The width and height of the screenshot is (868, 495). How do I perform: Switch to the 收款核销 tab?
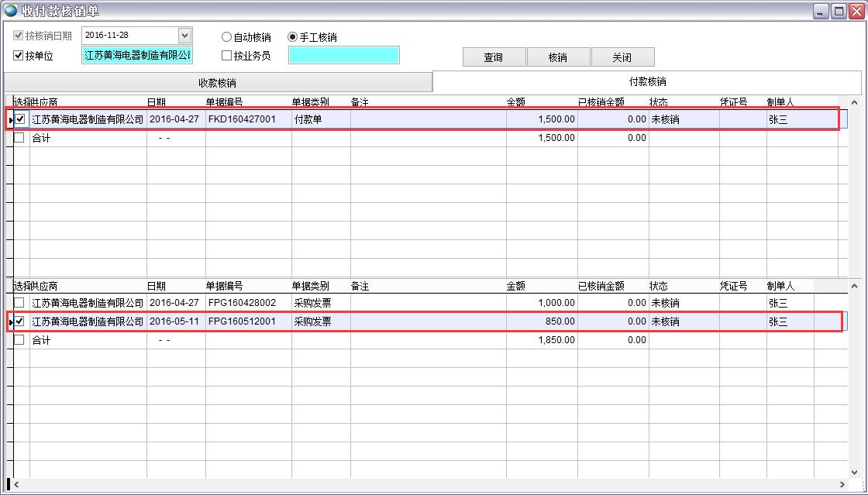click(217, 81)
